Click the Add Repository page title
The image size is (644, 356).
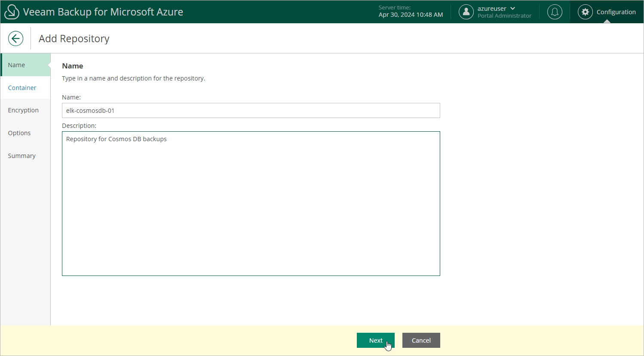[x=74, y=39]
